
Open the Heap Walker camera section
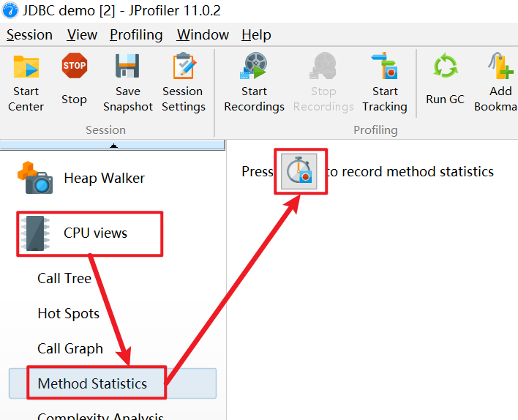[x=81, y=178]
